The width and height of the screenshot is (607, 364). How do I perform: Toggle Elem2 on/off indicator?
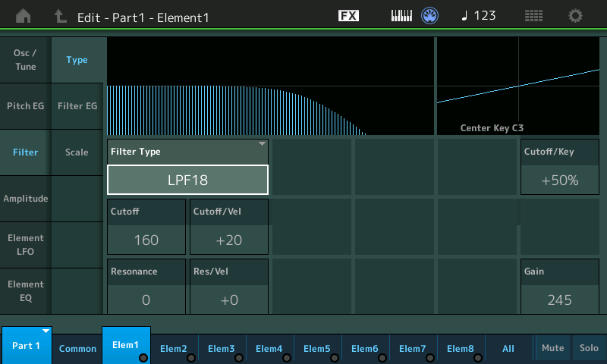click(x=191, y=357)
